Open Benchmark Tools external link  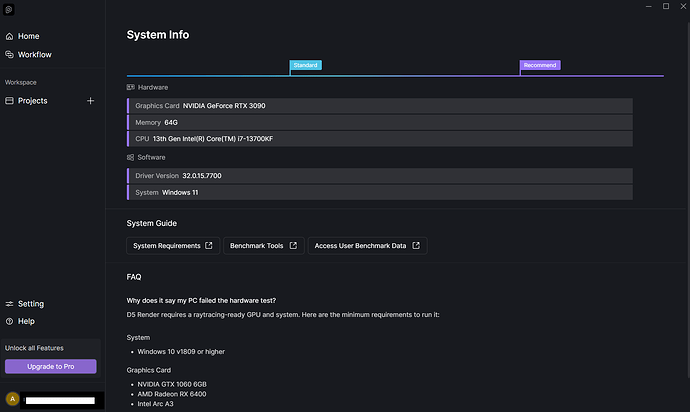click(x=264, y=246)
